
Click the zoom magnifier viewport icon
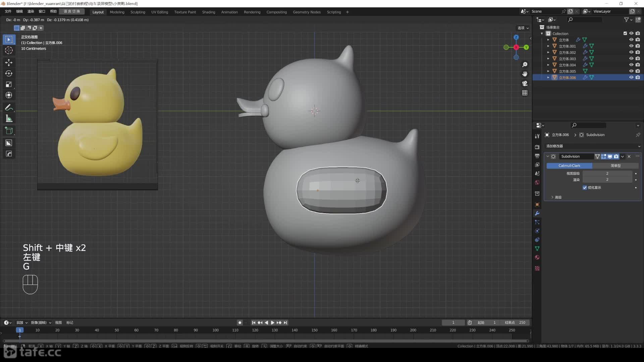pyautogui.click(x=525, y=64)
